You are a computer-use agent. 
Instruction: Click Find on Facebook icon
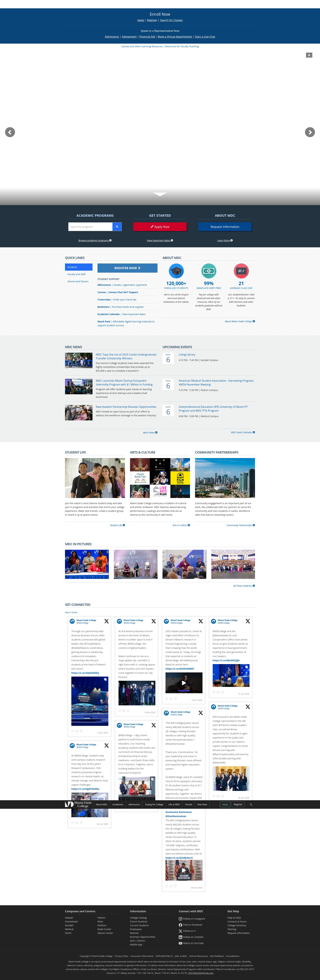(180, 925)
